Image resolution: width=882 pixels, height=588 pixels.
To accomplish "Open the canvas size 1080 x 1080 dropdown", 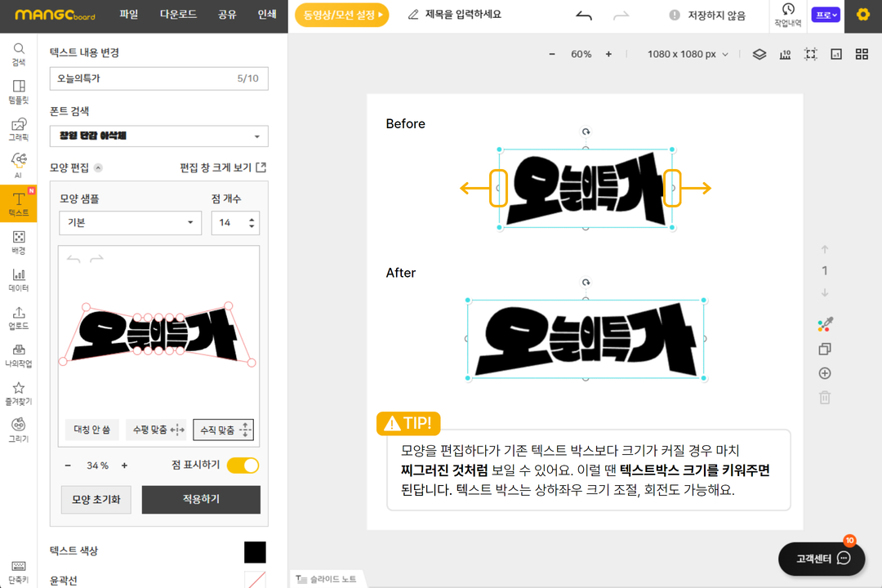I will pyautogui.click(x=688, y=54).
